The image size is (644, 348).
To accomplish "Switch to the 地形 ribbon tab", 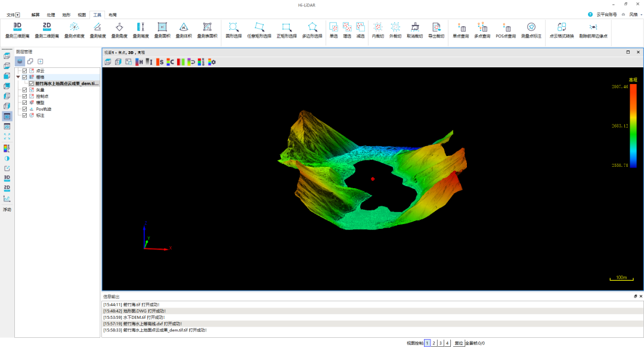I will (67, 15).
